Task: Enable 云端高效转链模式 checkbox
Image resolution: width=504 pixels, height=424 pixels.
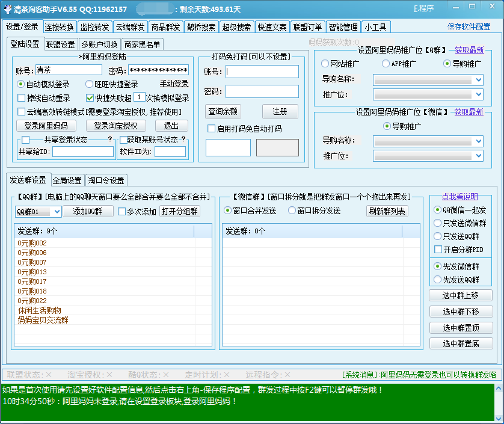Action: click(x=21, y=112)
